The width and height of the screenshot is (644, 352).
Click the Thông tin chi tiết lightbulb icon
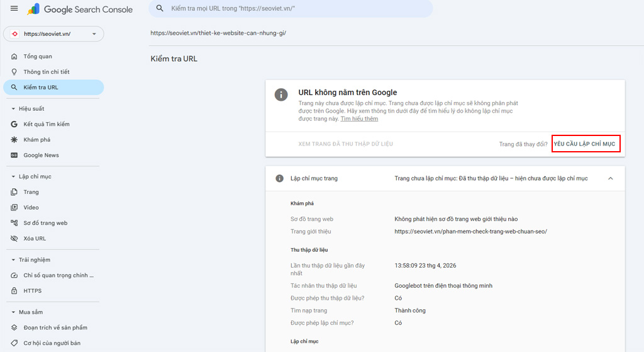click(14, 72)
